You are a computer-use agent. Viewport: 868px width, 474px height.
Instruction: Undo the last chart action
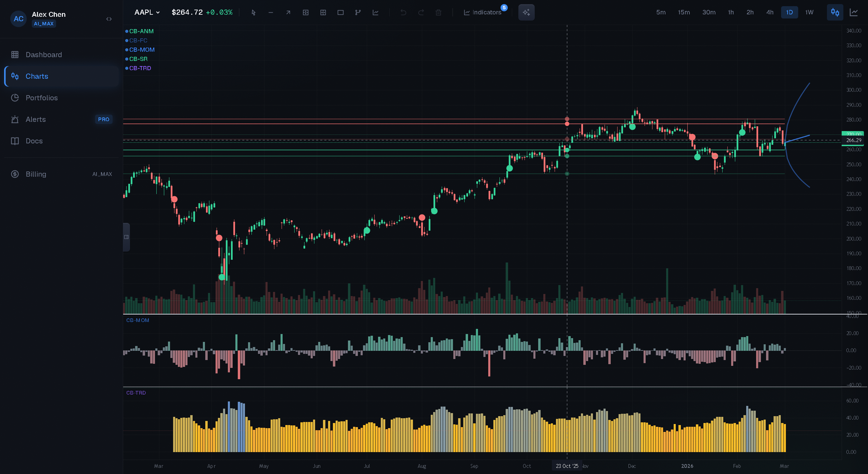click(403, 12)
